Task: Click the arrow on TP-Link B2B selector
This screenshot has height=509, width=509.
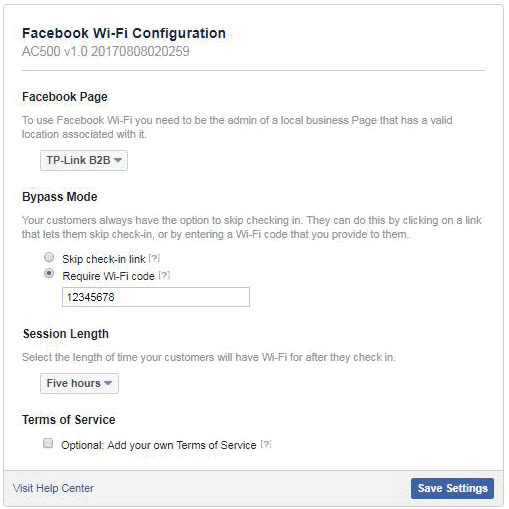Action: click(118, 160)
